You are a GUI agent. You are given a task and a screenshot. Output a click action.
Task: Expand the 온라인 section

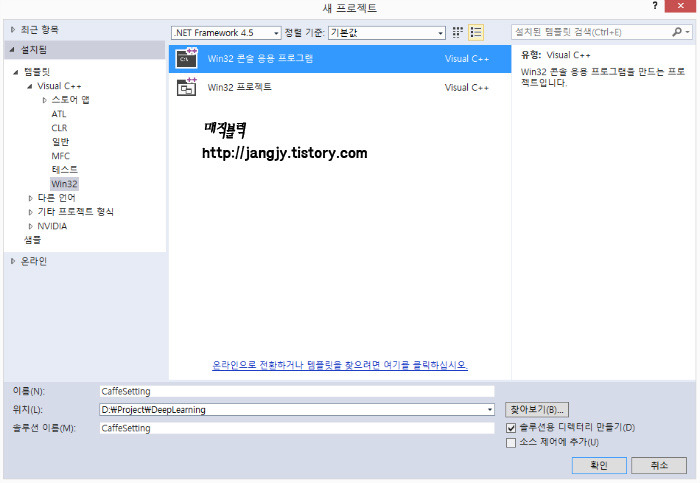click(12, 261)
